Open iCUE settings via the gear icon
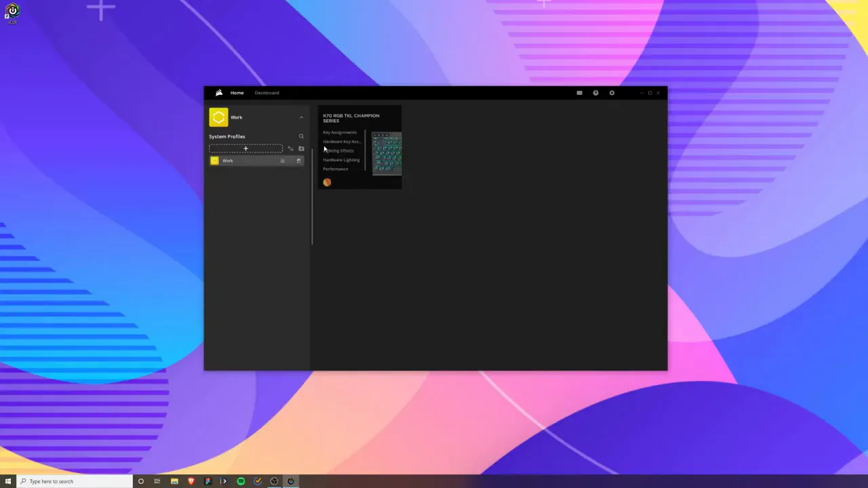Viewport: 868px width, 488px height. coord(612,93)
